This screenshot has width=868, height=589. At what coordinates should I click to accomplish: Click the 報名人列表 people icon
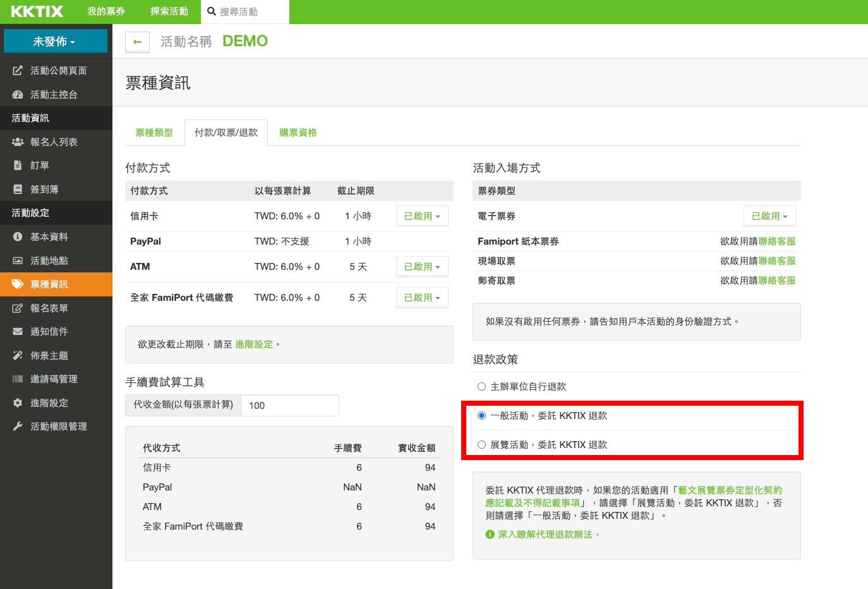point(18,142)
